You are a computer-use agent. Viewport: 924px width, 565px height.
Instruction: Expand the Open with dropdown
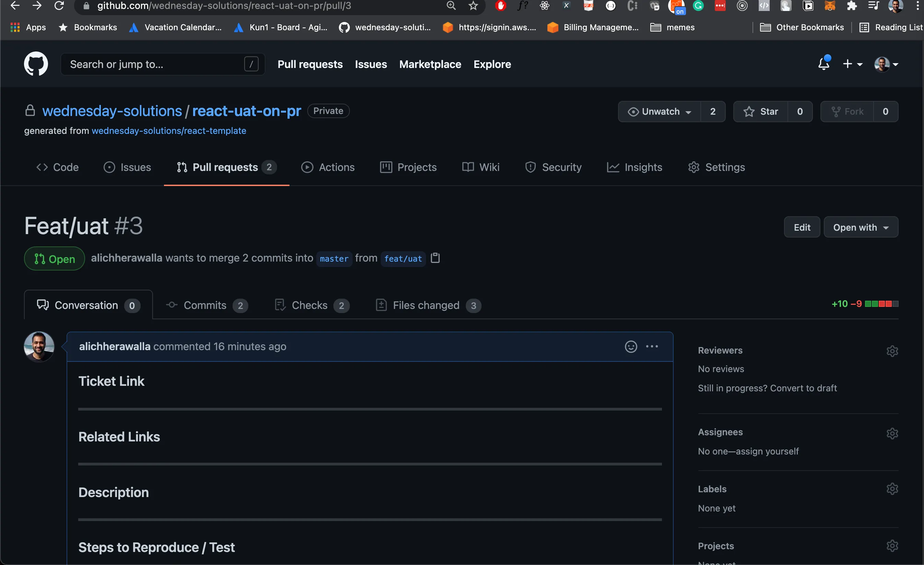click(861, 227)
